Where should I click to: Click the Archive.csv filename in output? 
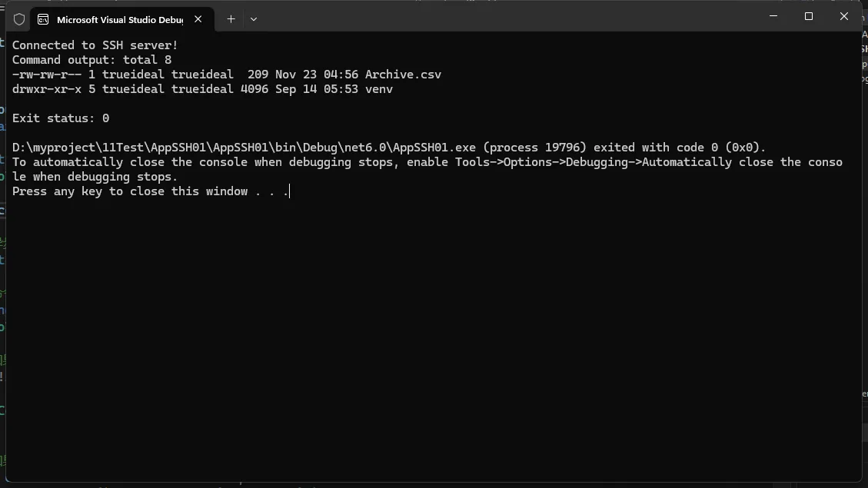pos(403,75)
